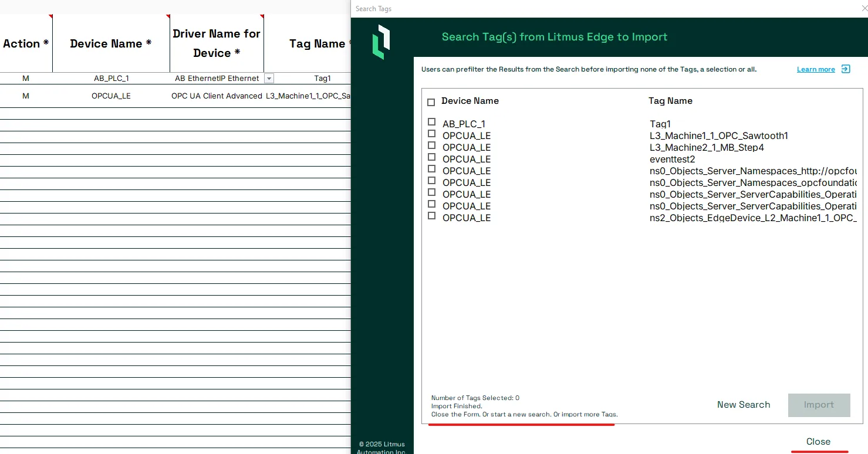Click the Litmus logo in the dialog sidebar
Viewport: 868px width, 454px height.
pos(381,42)
